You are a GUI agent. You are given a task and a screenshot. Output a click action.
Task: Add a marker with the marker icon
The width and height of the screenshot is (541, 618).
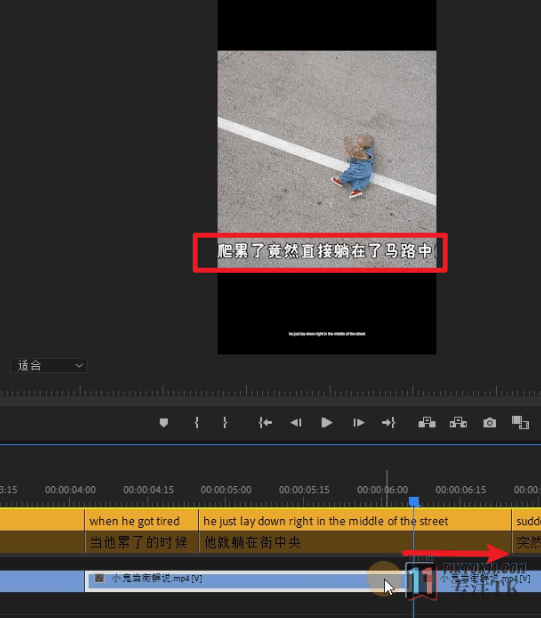[164, 423]
